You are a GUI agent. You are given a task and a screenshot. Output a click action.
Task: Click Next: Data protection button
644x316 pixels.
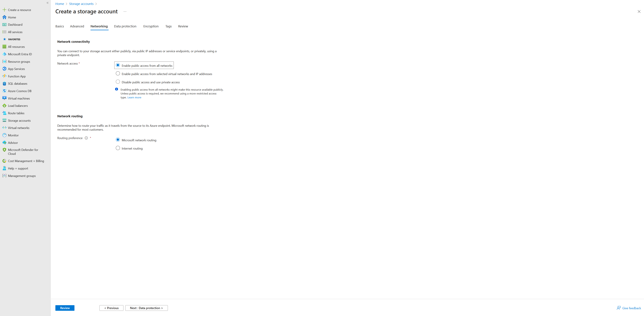coord(146,308)
